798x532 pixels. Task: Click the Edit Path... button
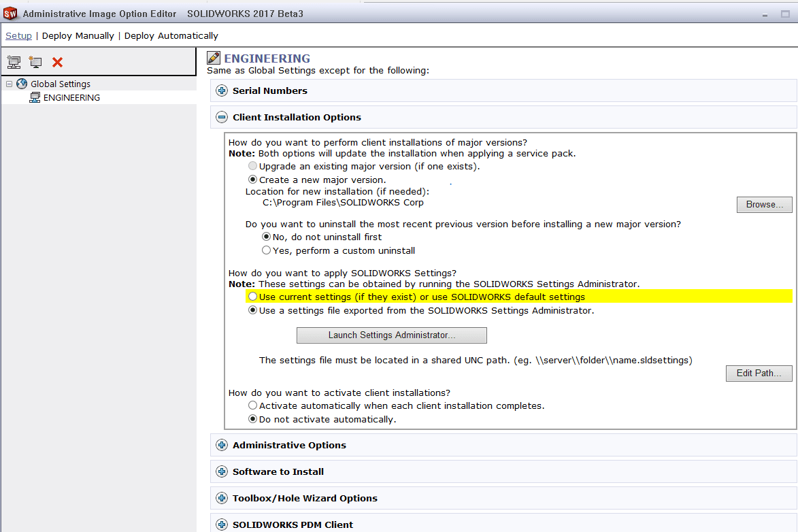[x=759, y=373]
